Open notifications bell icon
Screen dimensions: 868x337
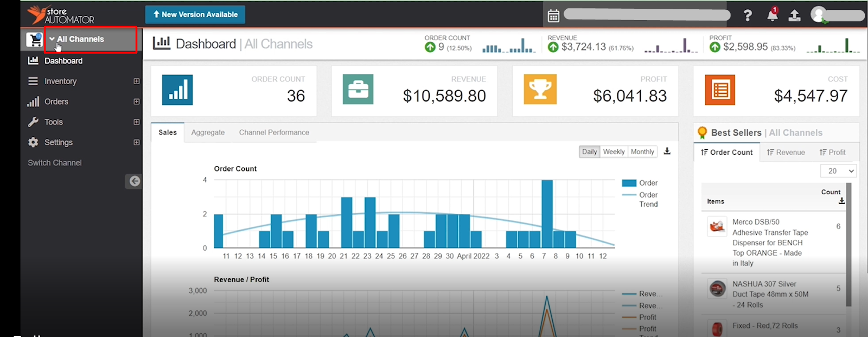[x=773, y=15]
